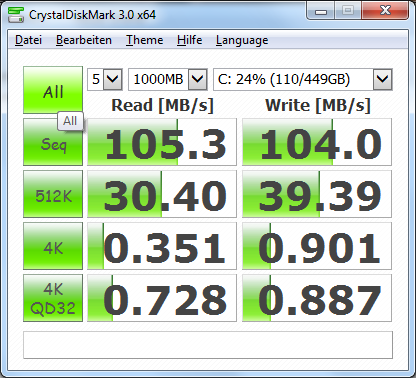416x378 pixels.
Task: Close the CrystalDiskMark window
Action: [x=385, y=11]
